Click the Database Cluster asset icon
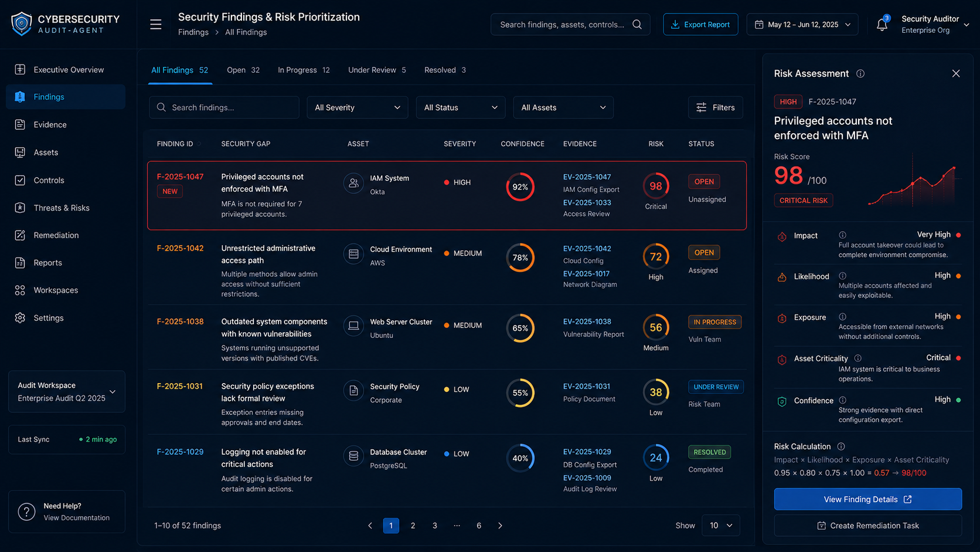The image size is (980, 552). pyautogui.click(x=353, y=456)
